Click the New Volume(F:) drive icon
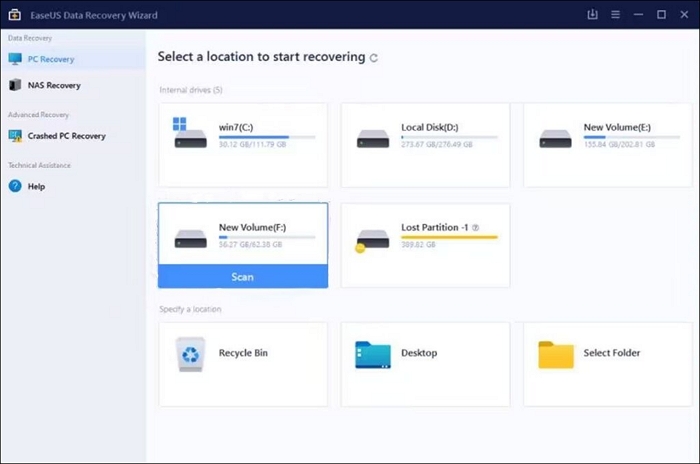 (190, 238)
